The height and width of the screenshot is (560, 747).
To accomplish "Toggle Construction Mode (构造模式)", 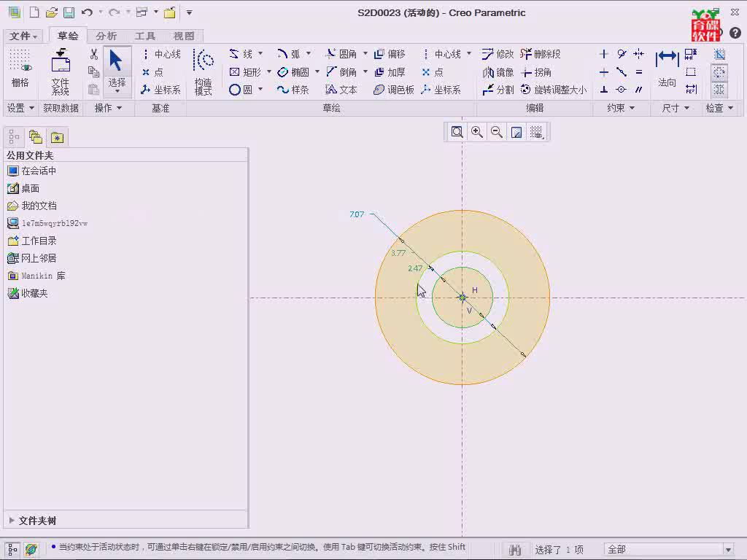I will pyautogui.click(x=204, y=71).
